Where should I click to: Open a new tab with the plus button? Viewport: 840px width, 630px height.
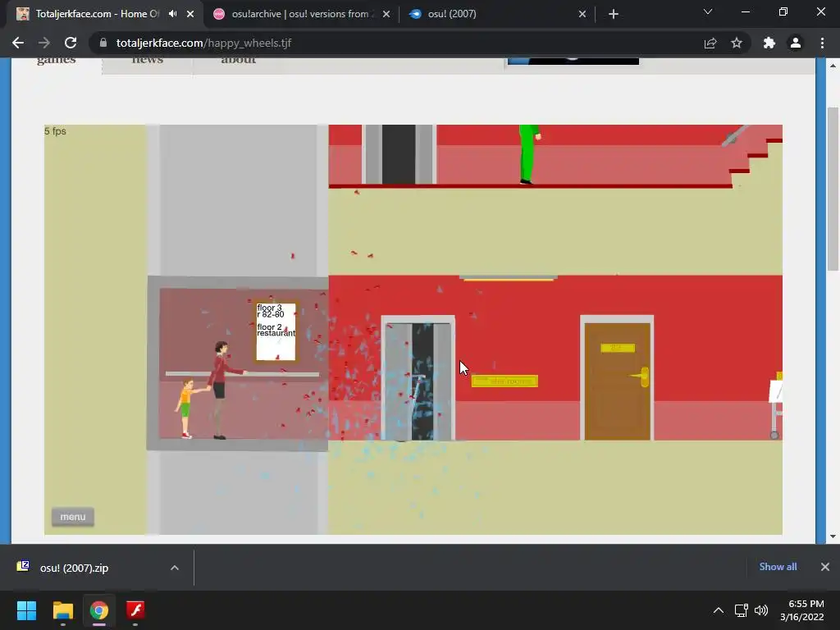614,14
